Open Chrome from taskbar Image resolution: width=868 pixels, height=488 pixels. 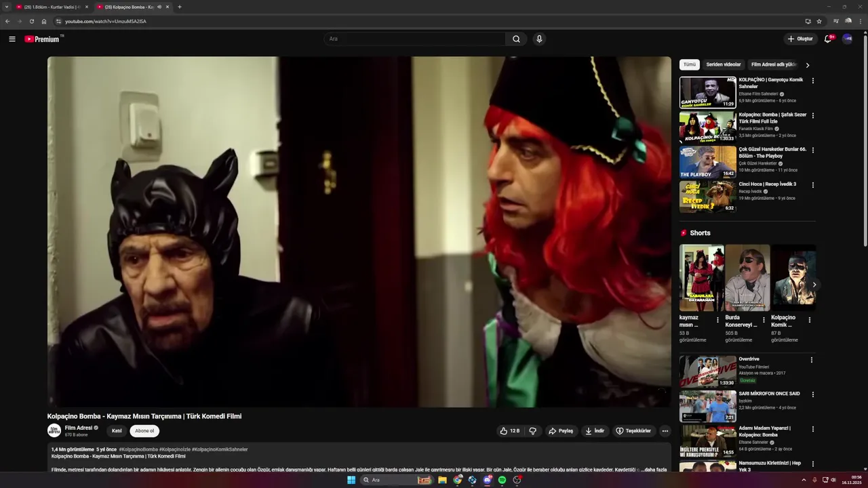458,480
